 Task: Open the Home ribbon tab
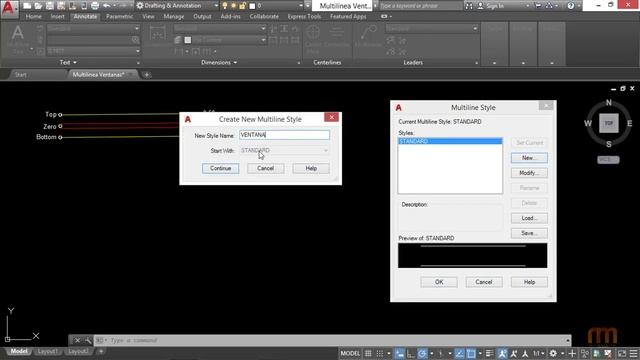[33, 16]
